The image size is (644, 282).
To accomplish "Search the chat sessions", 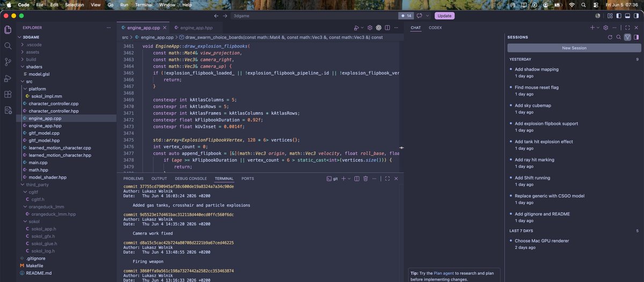I will (618, 37).
